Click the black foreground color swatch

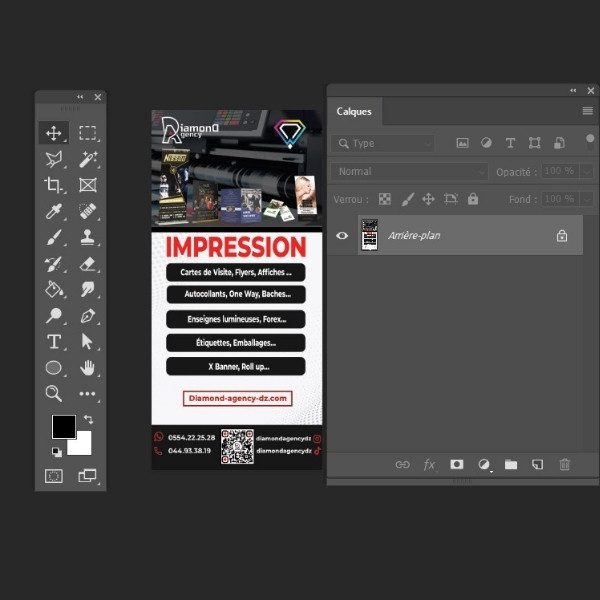63,426
